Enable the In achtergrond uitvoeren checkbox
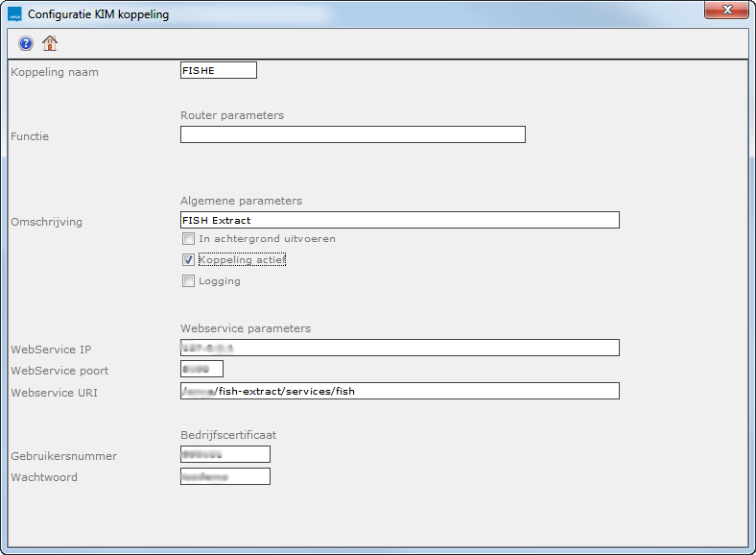756x555 pixels. (189, 238)
